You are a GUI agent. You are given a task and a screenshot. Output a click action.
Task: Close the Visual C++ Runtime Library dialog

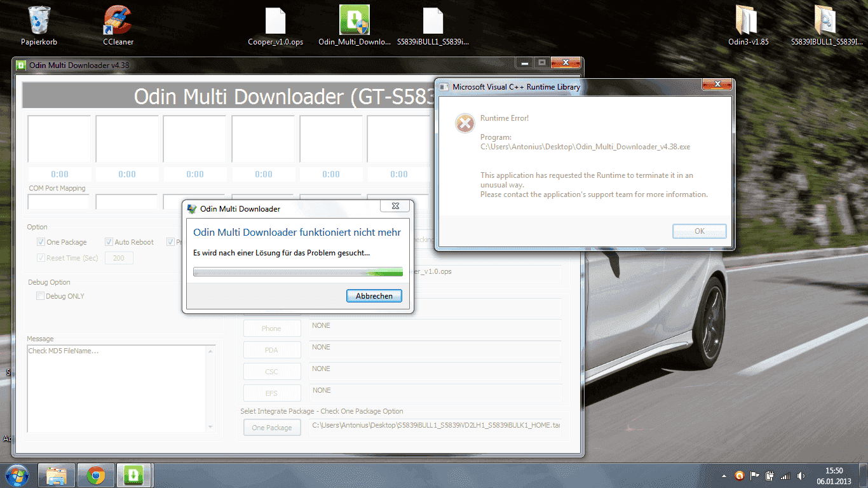click(717, 85)
